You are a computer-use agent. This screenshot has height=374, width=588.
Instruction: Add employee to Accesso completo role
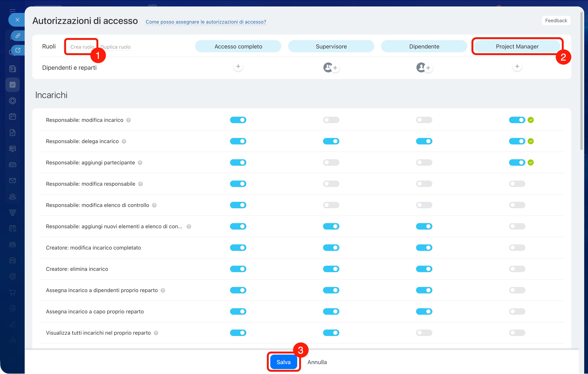click(238, 67)
